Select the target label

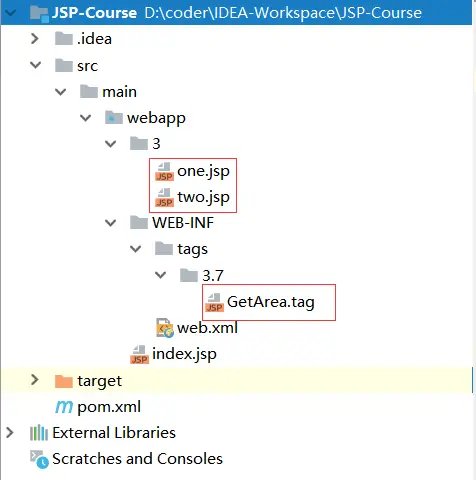pos(100,381)
